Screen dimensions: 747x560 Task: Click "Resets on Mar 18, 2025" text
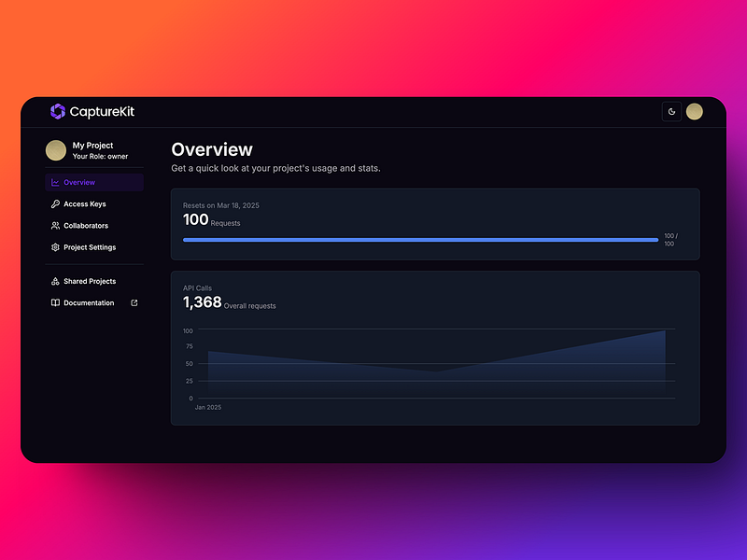[221, 205]
